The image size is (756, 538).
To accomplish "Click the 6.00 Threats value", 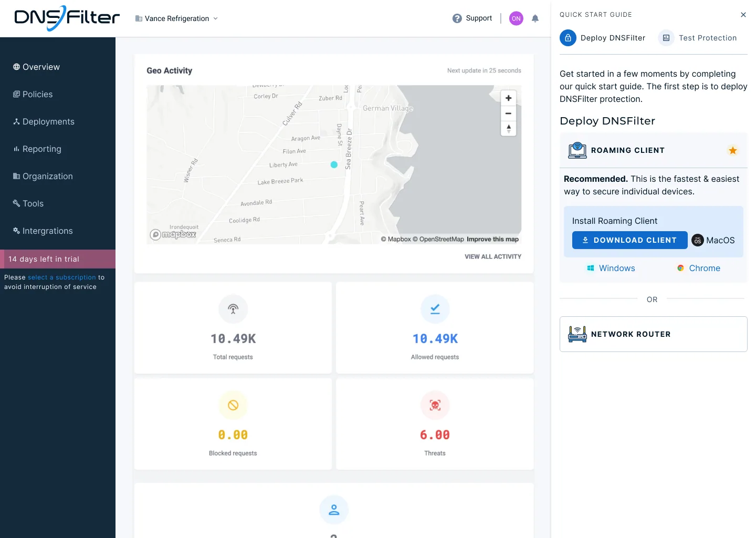I will [435, 435].
